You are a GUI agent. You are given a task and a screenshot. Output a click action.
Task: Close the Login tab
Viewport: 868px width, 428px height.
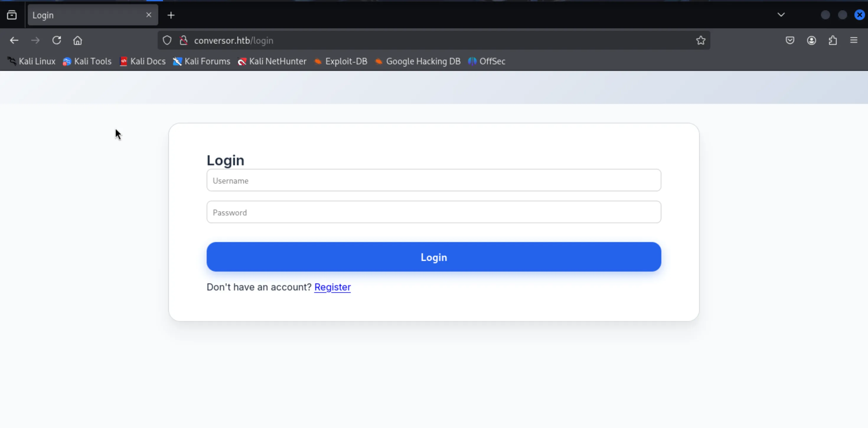tap(149, 15)
